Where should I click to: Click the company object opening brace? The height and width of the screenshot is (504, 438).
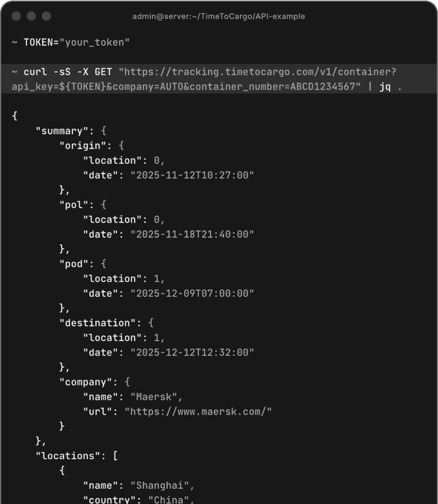click(x=127, y=382)
